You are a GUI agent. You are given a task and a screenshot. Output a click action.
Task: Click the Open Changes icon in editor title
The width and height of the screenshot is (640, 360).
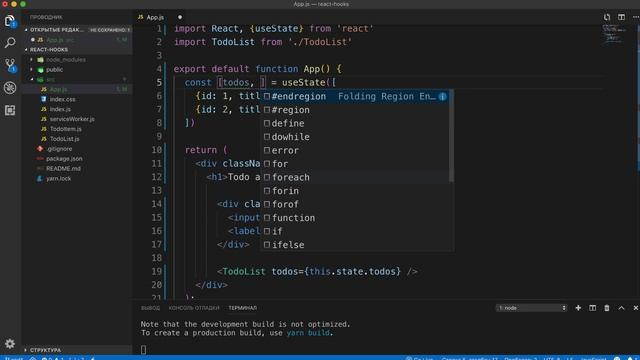tap(607, 17)
